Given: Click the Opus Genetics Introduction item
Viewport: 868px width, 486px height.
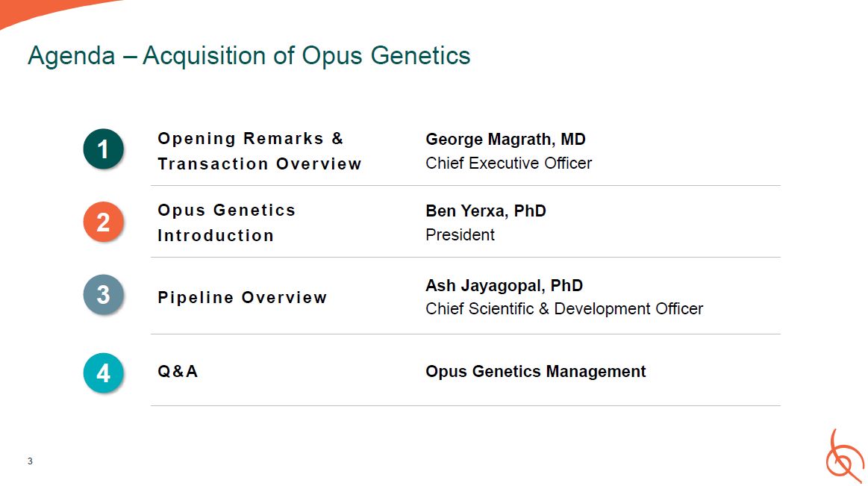Looking at the screenshot, I should (226, 222).
